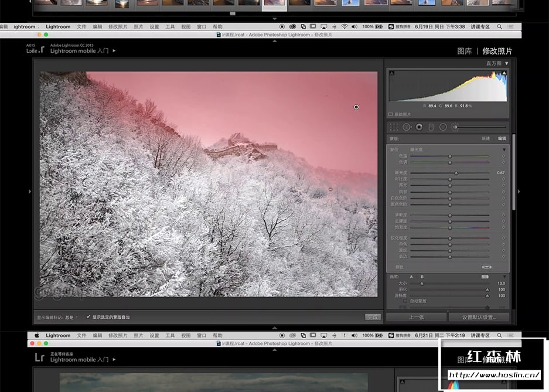The image size is (549, 392).
Task: Click the 完成 done button
Action: click(x=373, y=317)
